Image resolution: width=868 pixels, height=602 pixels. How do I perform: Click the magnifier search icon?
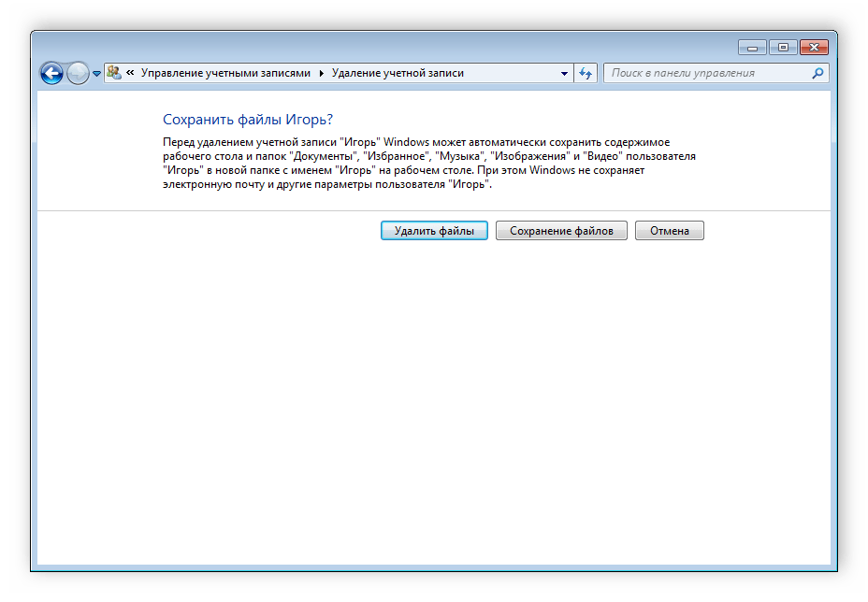click(x=817, y=73)
